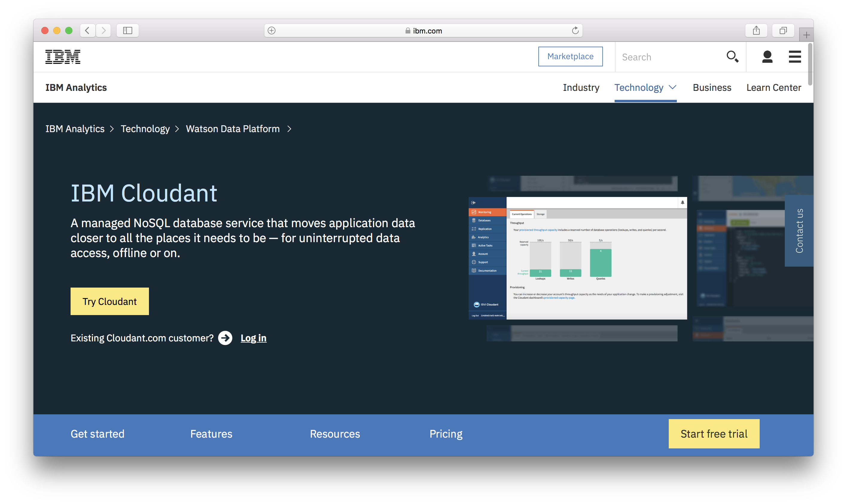847x504 pixels.
Task: Jump to Features section
Action: click(x=211, y=434)
